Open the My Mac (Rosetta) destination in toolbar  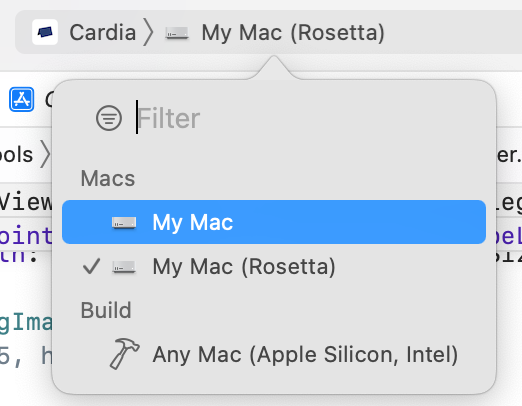point(293,33)
